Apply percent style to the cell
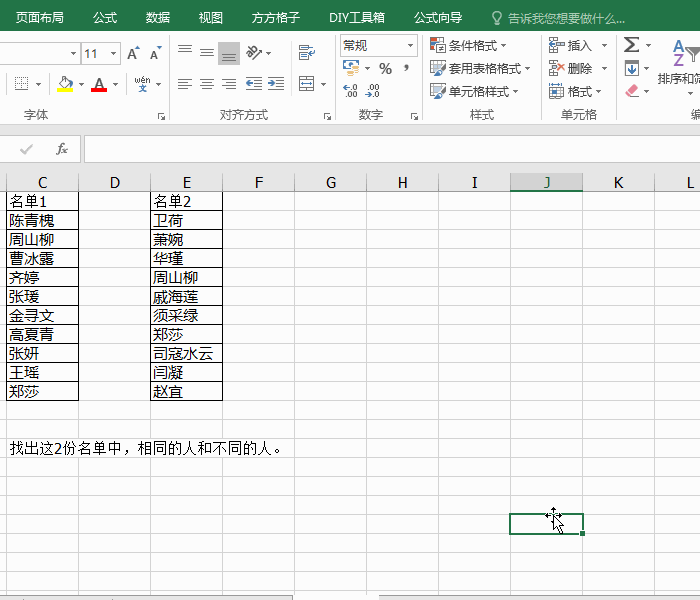The width and height of the screenshot is (700, 600). (385, 69)
